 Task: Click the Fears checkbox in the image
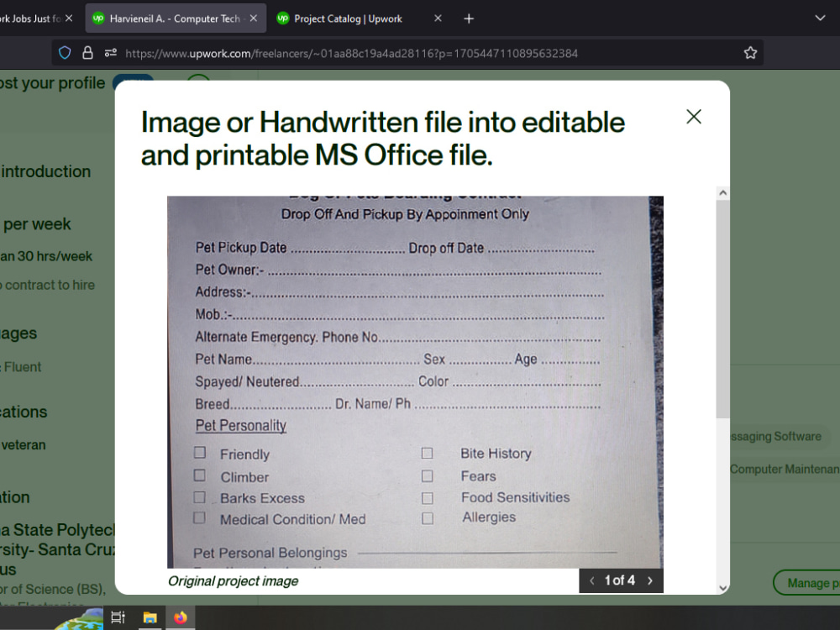pyautogui.click(x=427, y=475)
